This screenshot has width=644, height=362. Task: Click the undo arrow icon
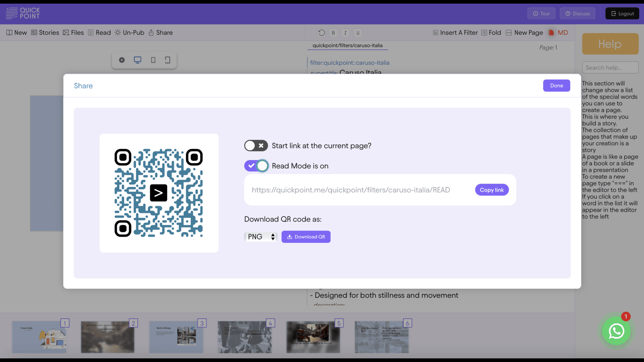pyautogui.click(x=321, y=33)
